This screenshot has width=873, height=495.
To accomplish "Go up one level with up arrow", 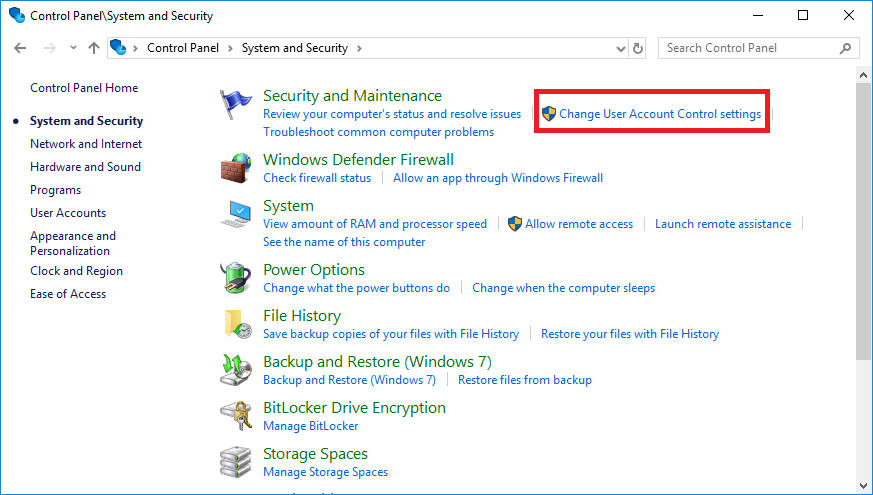I will (x=94, y=48).
